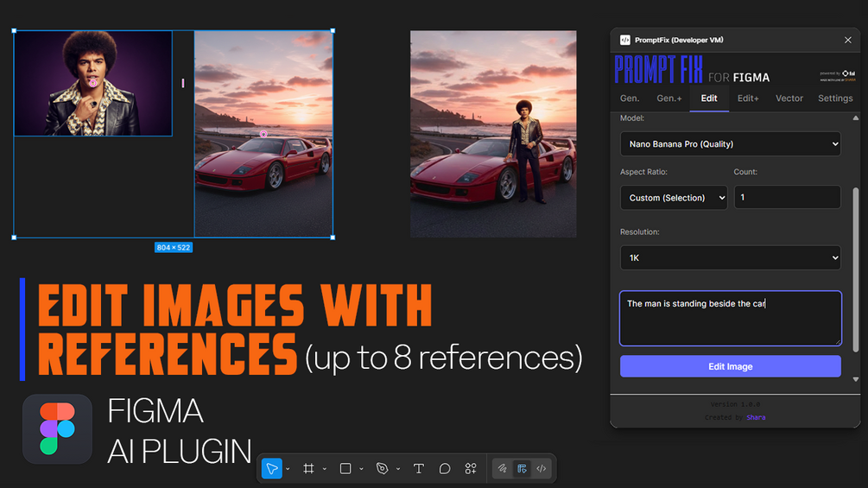Screen dimensions: 868x488
Task: Click the bottom-left selection handle
Action: pos(14,238)
